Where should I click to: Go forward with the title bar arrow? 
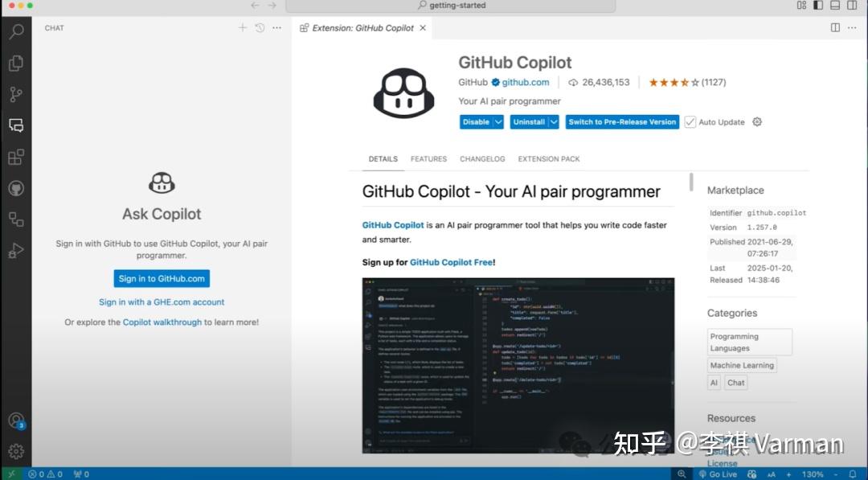click(272, 6)
